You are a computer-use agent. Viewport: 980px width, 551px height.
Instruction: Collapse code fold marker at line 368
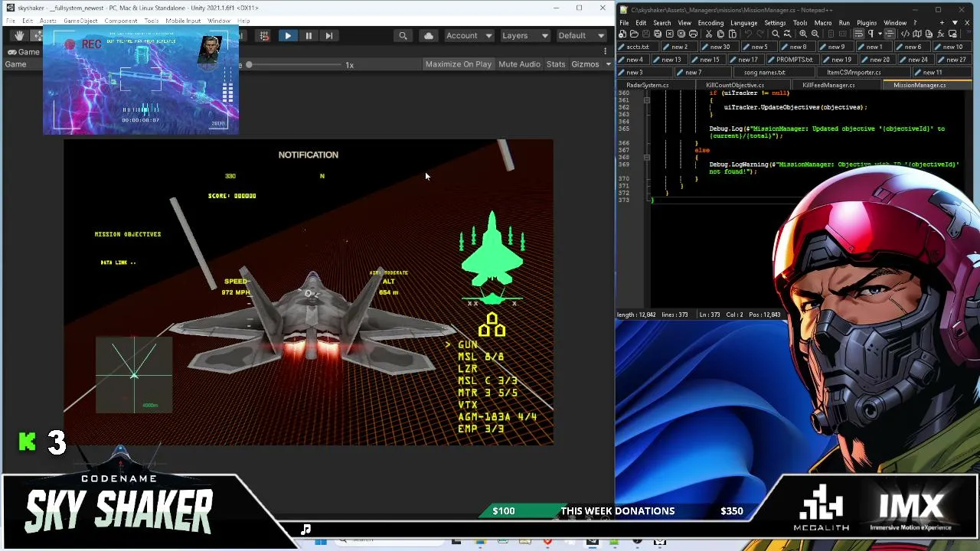pos(647,157)
